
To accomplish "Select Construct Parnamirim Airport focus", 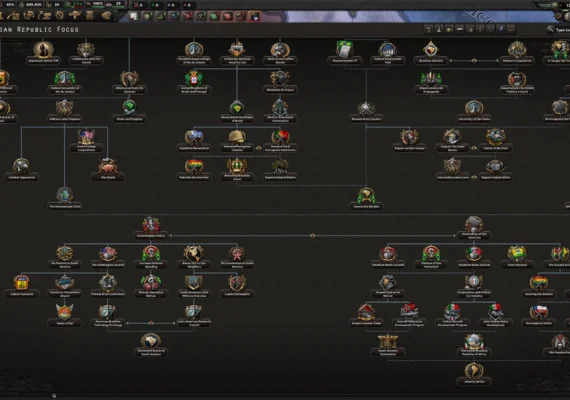I will point(65,287).
